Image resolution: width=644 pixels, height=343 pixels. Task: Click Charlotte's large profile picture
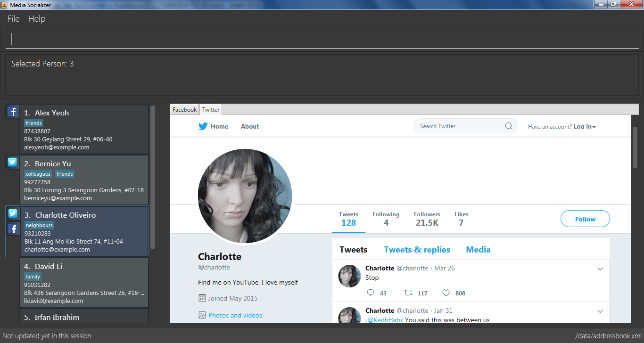[245, 196]
